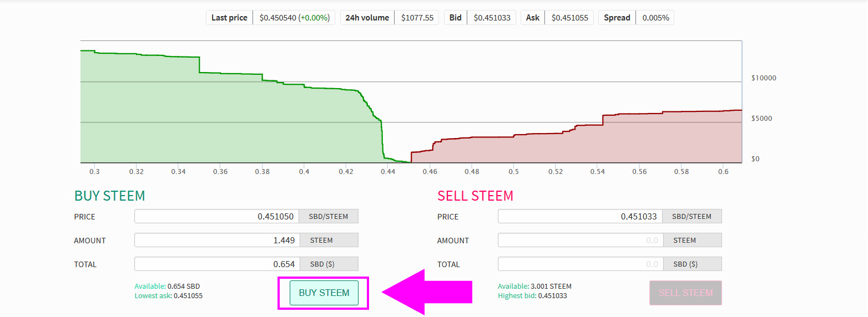Click the Highest bid 0.451033 link
This screenshot has width=868, height=317.
[533, 295]
